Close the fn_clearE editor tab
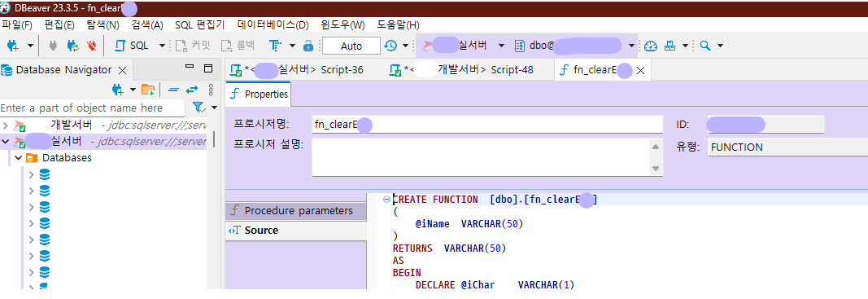Screen dimensions: 868x299 pyautogui.click(x=640, y=70)
